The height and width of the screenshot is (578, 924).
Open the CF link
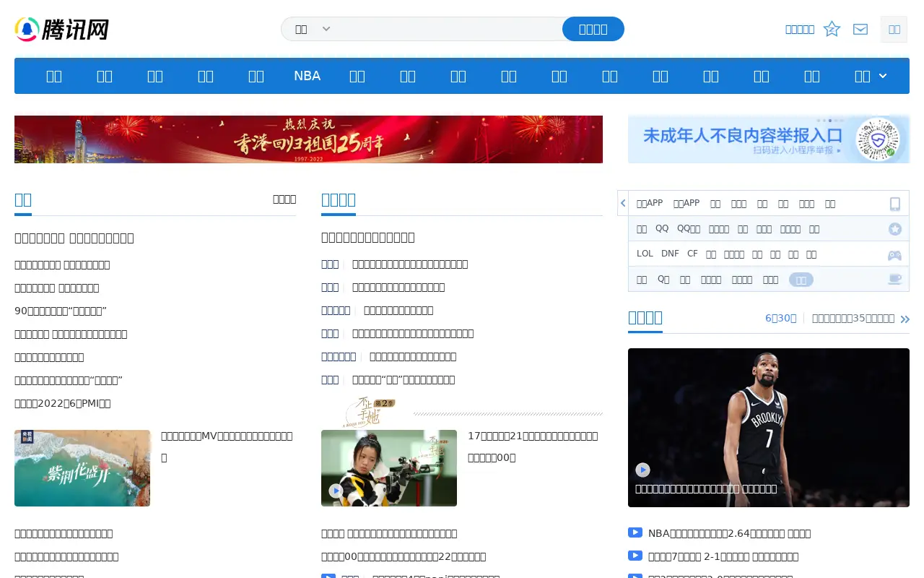pyautogui.click(x=692, y=254)
